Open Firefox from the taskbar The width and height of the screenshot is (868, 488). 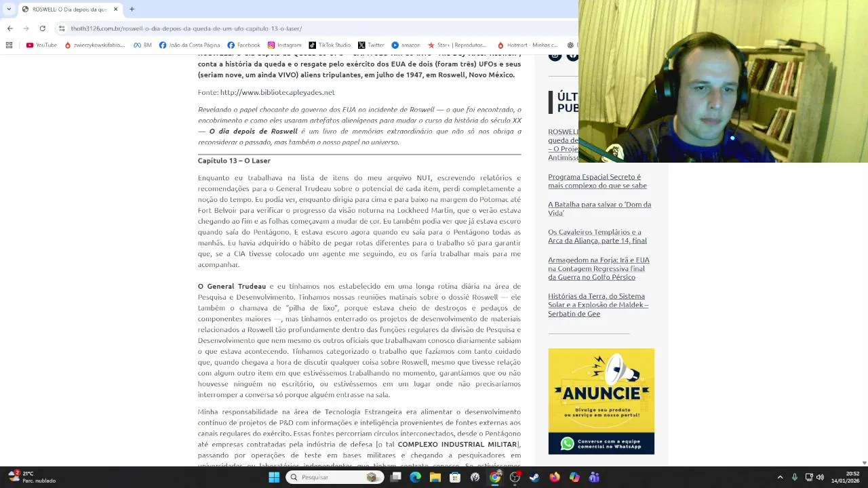555,477
